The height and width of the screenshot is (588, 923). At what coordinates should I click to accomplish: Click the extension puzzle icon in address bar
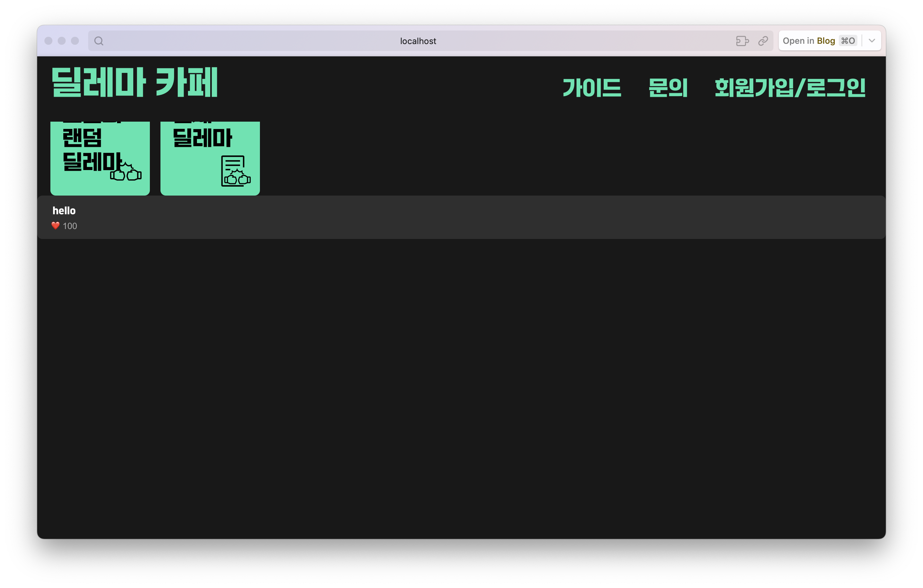coord(742,41)
